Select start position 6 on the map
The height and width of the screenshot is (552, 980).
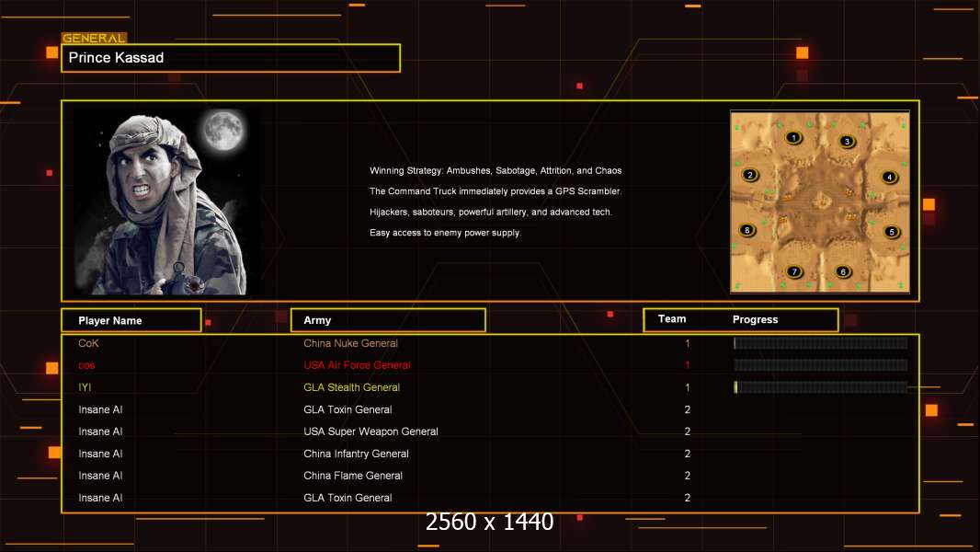tap(843, 271)
